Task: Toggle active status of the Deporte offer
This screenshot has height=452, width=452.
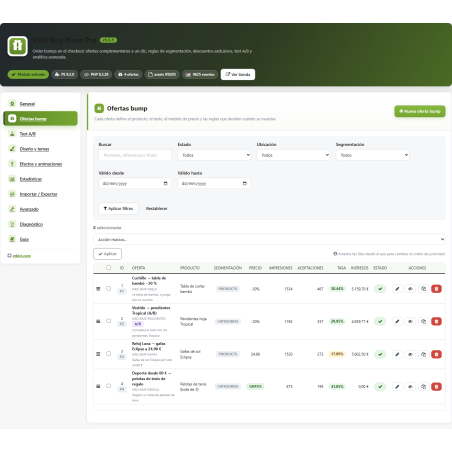Action: tap(380, 386)
